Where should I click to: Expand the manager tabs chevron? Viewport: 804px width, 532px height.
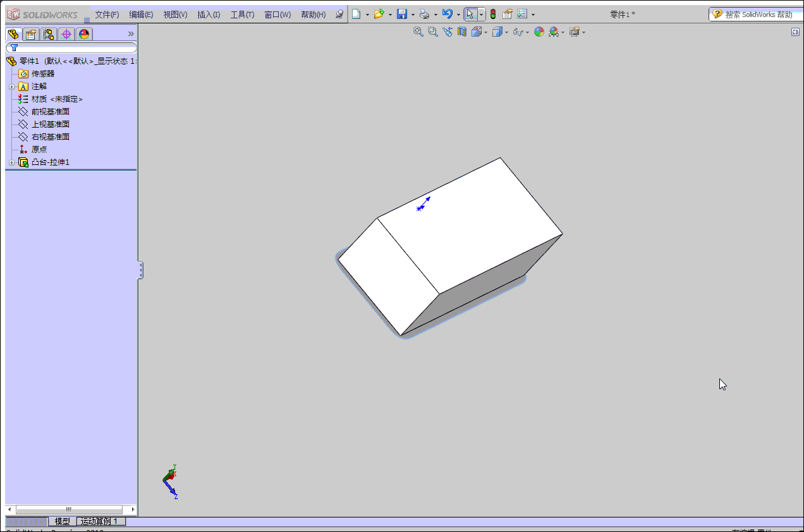(x=131, y=34)
